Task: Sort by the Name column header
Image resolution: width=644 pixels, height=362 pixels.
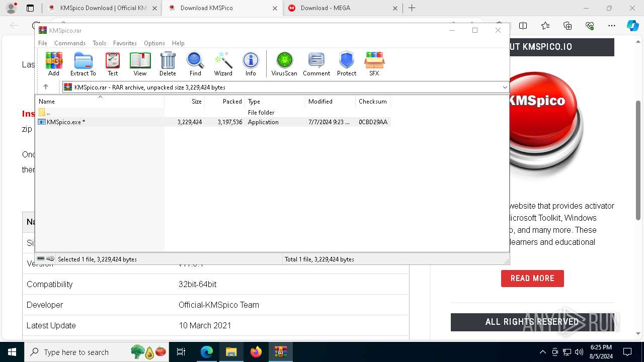Action: point(100,102)
